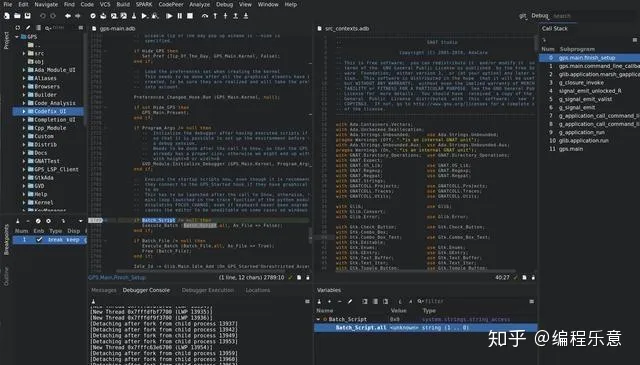The height and width of the screenshot is (365, 640).
Task: Click the GPS.Main.Finish_Setup subprogram link
Action: tap(117, 278)
